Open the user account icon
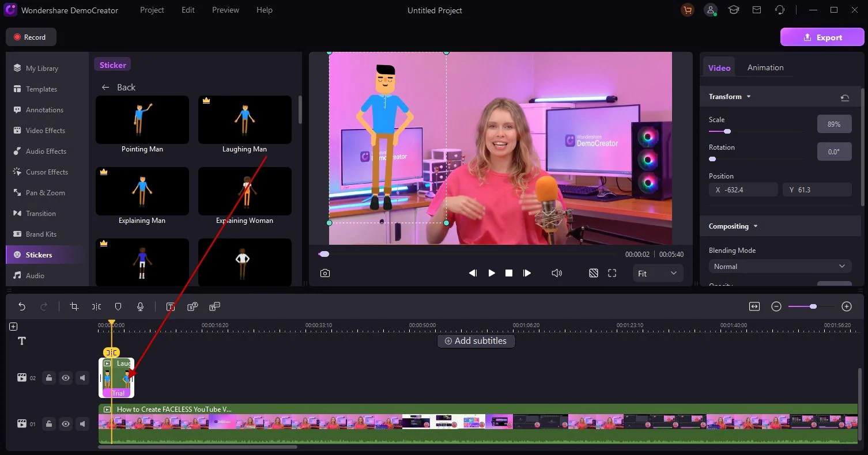 (x=711, y=10)
